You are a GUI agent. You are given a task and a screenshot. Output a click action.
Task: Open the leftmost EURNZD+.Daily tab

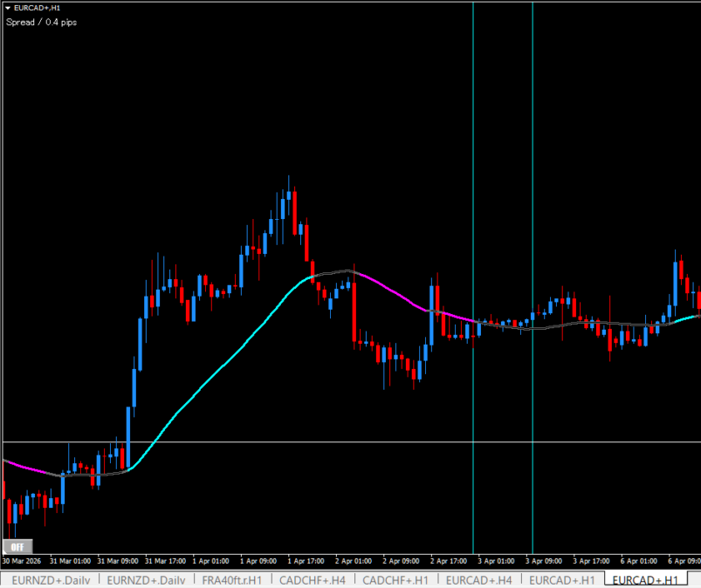point(49,580)
